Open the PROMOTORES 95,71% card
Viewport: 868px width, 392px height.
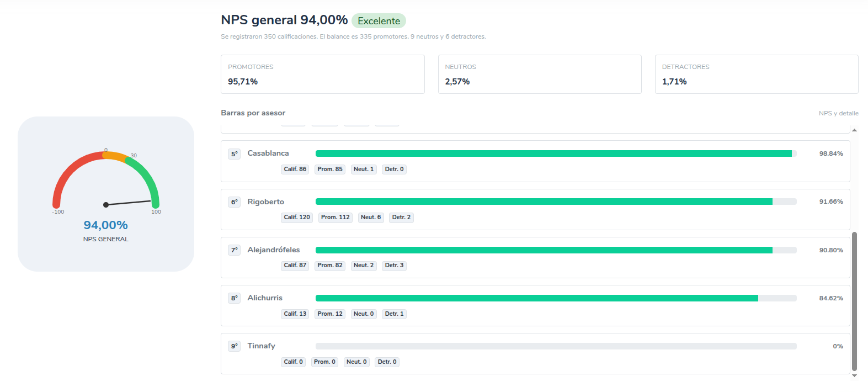pos(323,74)
